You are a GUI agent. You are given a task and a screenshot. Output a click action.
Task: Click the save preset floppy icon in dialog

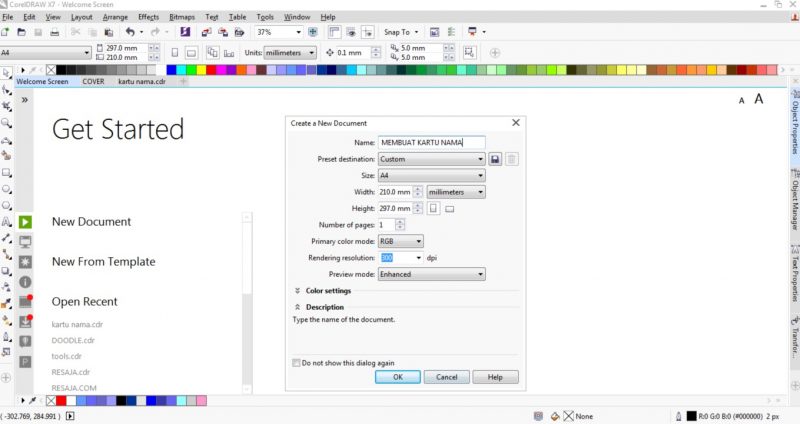pyautogui.click(x=495, y=159)
